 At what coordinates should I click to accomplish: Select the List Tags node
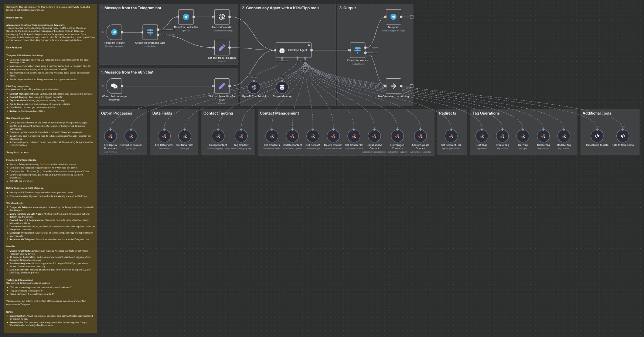[482, 136]
